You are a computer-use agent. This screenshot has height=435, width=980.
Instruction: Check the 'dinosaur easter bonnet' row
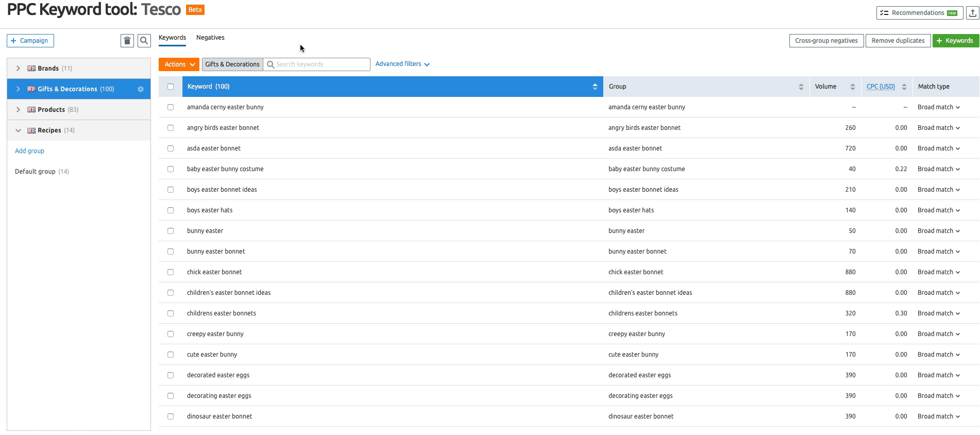171,416
